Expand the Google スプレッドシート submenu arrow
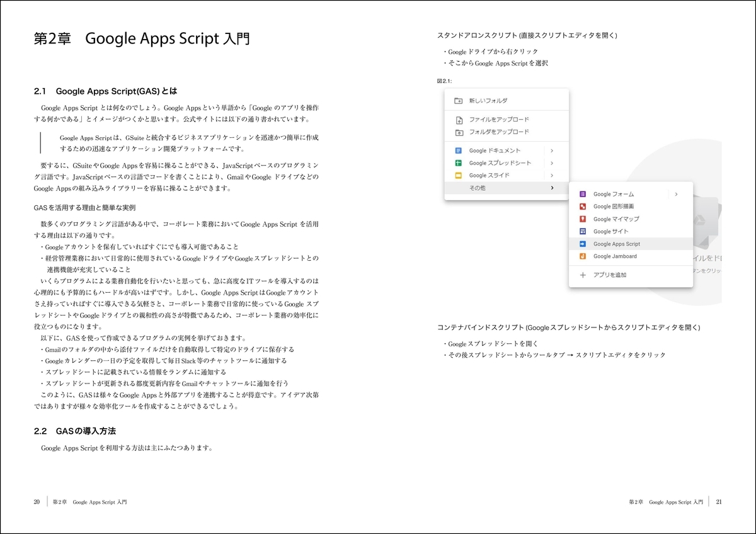The width and height of the screenshot is (756, 534). [552, 163]
